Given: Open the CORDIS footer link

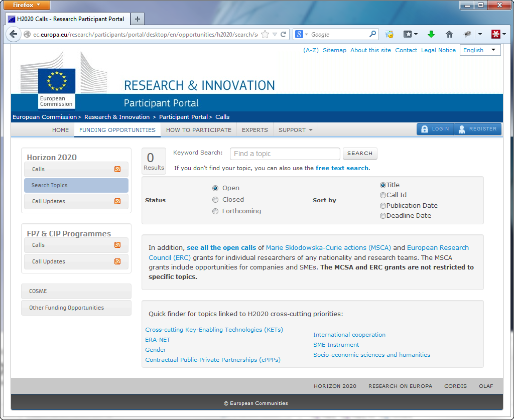Looking at the screenshot, I should click(x=455, y=386).
